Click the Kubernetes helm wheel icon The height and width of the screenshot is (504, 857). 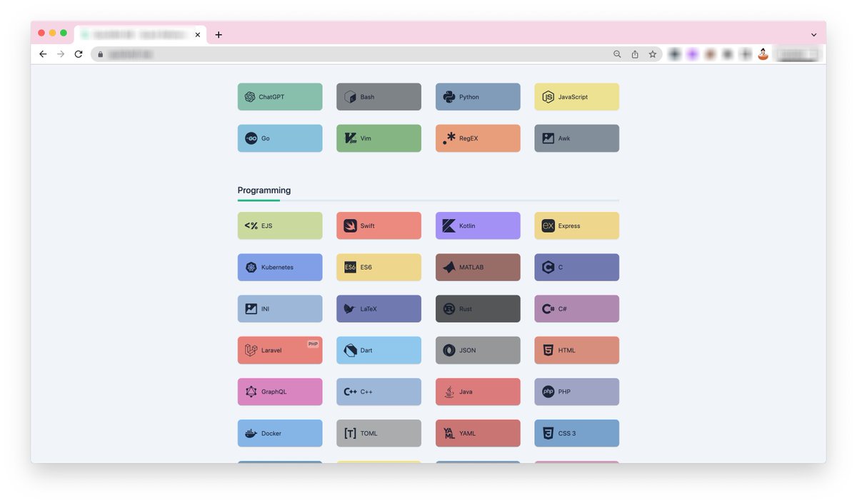[251, 268]
